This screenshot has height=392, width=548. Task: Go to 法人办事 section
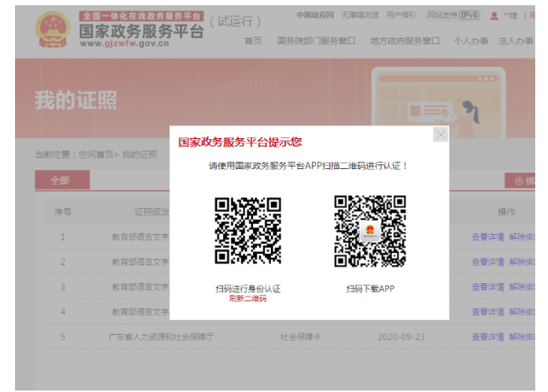pos(516,41)
